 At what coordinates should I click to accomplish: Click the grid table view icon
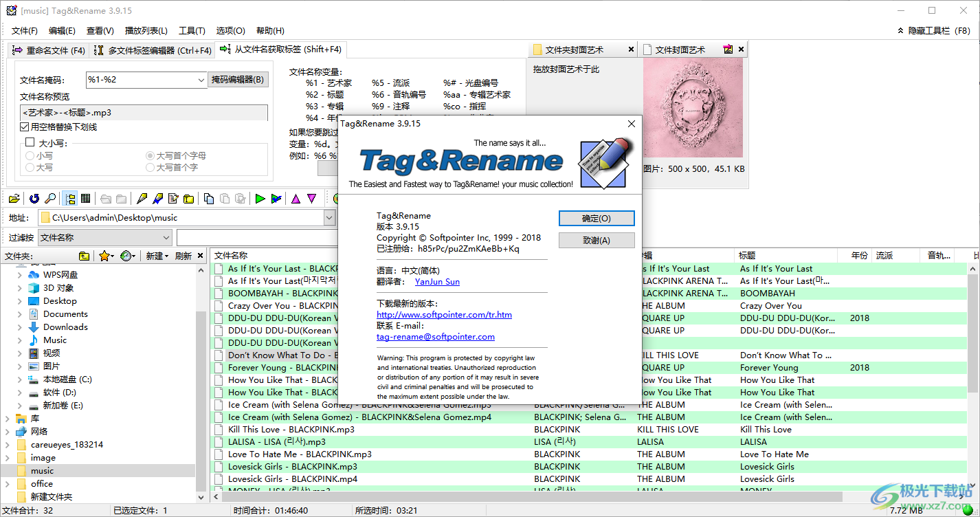[86, 199]
